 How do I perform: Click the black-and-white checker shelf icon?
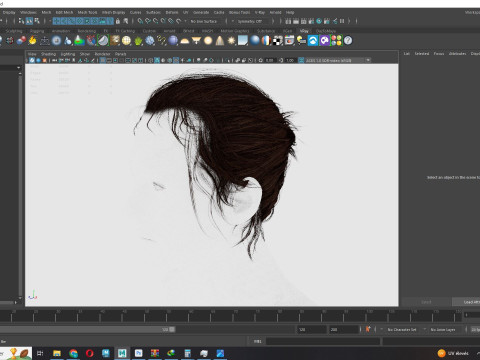pyautogui.click(x=278, y=41)
